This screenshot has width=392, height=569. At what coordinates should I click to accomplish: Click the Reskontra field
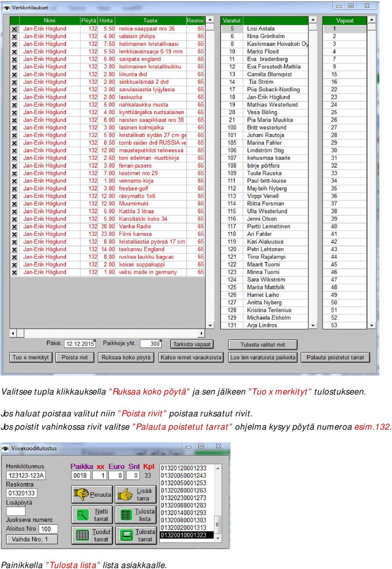[x=22, y=493]
